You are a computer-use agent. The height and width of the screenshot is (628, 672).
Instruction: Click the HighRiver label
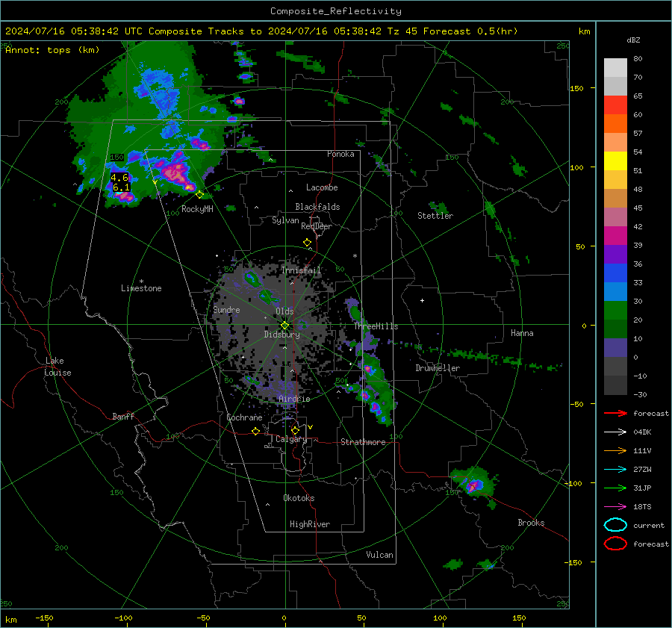click(x=310, y=524)
